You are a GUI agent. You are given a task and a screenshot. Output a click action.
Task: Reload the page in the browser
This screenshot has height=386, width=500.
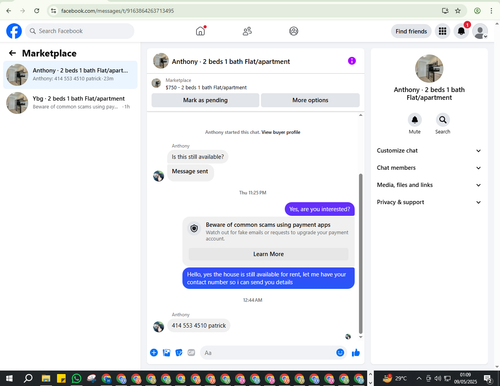[x=37, y=11]
